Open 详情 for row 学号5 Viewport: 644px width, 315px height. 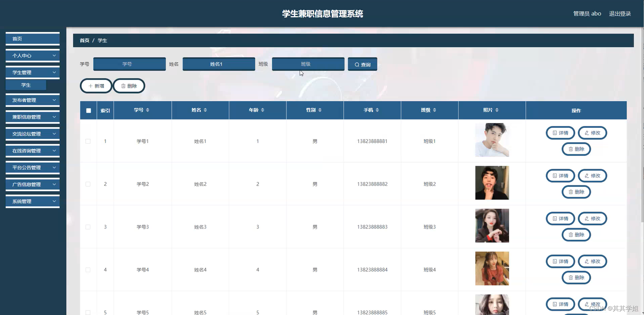click(x=560, y=304)
